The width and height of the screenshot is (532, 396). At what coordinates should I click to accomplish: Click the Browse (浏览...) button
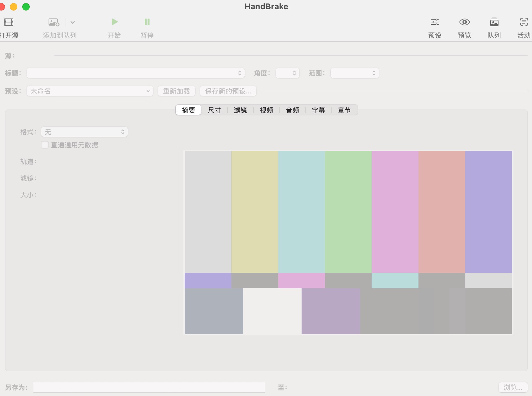click(x=513, y=387)
